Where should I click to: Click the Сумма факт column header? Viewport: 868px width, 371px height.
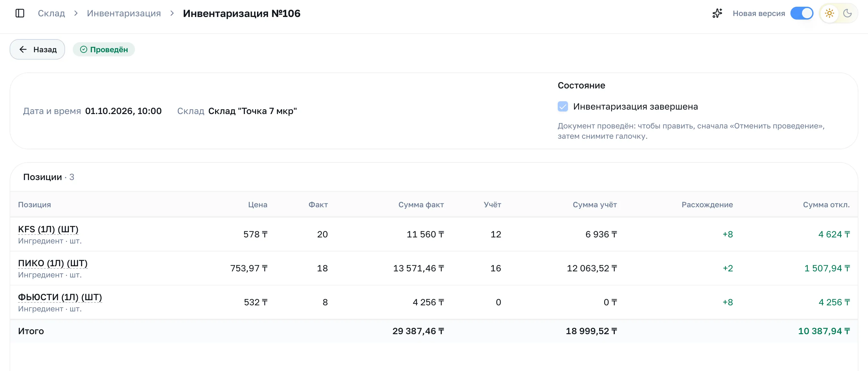coord(421,205)
